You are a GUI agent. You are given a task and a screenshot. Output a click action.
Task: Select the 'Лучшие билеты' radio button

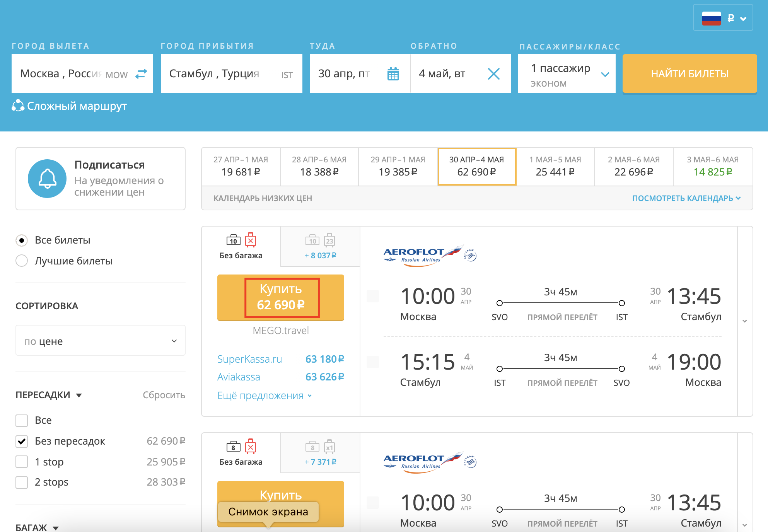tap(22, 261)
